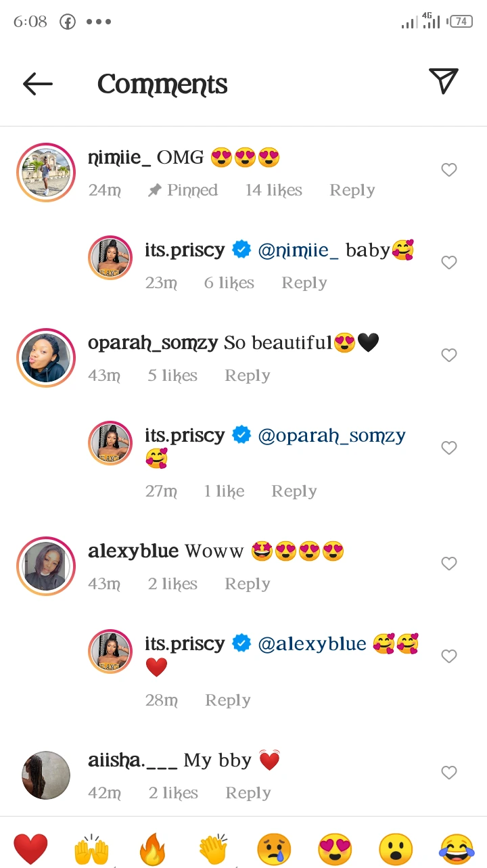The width and height of the screenshot is (487, 868).
Task: Open nimiie_'s profile picture
Action: [46, 173]
